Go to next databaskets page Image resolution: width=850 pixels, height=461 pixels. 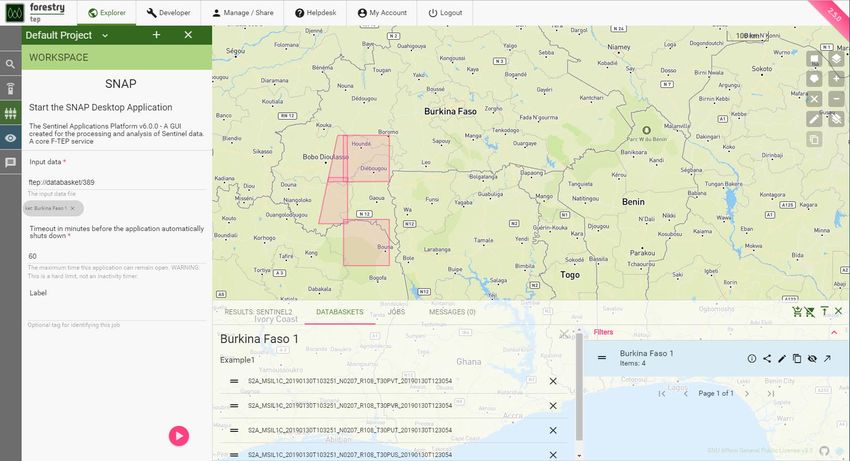click(x=747, y=394)
